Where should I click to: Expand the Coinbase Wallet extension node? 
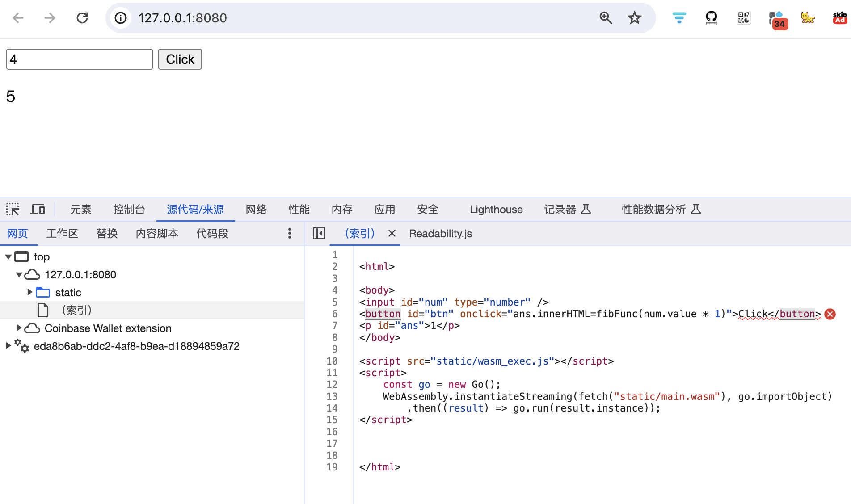click(x=19, y=328)
